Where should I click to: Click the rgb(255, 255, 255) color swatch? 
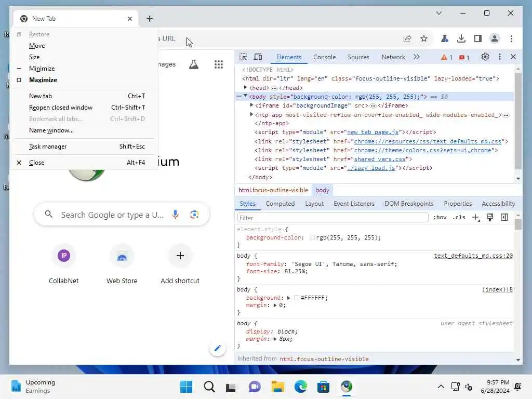[312, 238]
